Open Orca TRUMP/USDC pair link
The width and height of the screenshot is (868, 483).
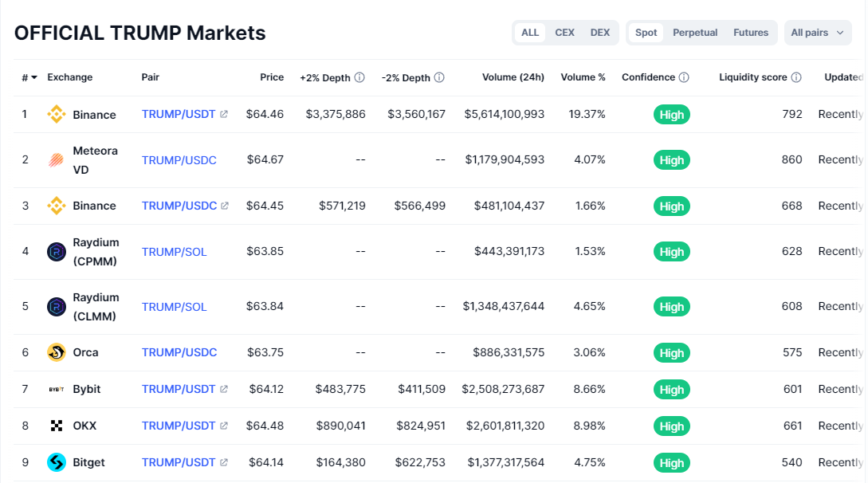pos(179,352)
